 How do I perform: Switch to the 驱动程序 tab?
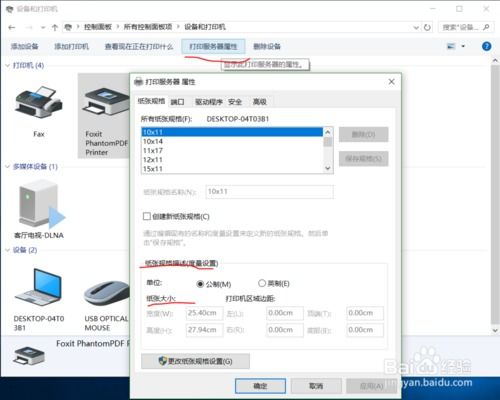coord(209,102)
